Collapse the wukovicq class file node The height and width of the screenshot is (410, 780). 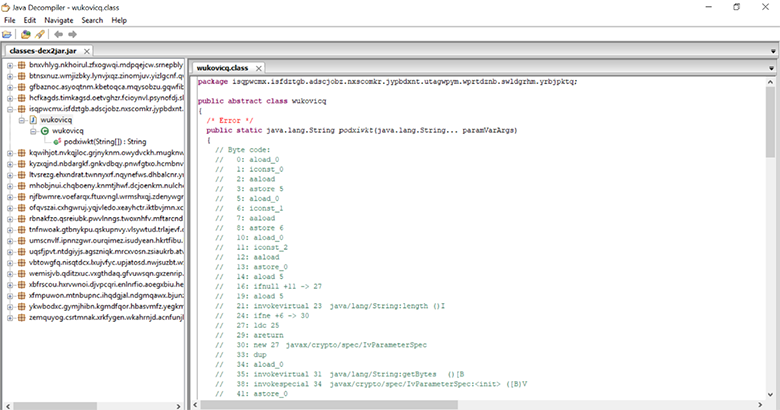(x=21, y=120)
